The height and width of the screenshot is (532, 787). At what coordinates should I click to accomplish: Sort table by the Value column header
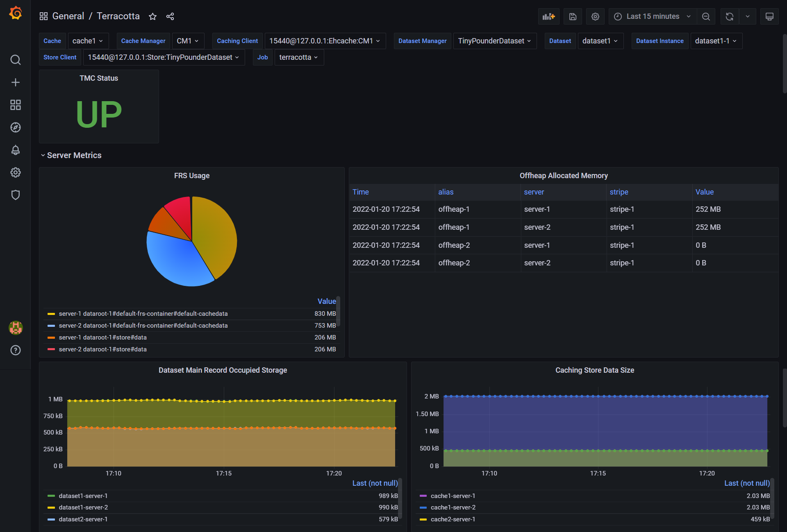point(704,192)
